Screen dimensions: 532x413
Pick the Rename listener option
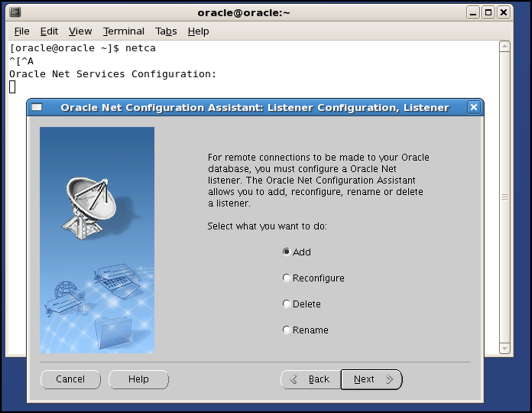305,330
